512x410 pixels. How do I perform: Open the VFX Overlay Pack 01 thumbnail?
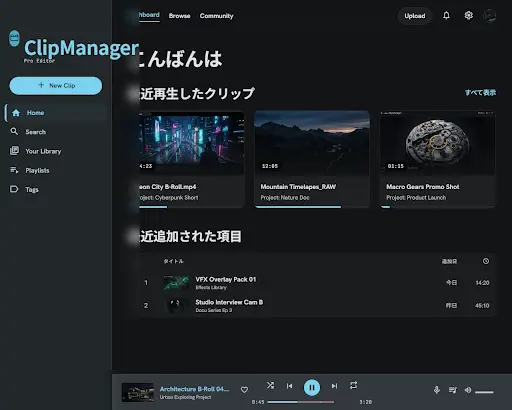click(x=176, y=283)
